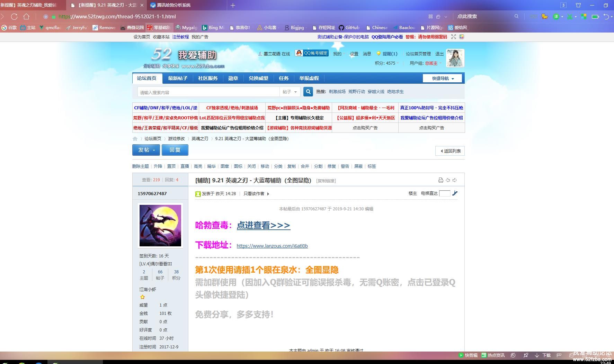Open the GitHub bookmark
The height and width of the screenshot is (364, 614).
[349, 28]
